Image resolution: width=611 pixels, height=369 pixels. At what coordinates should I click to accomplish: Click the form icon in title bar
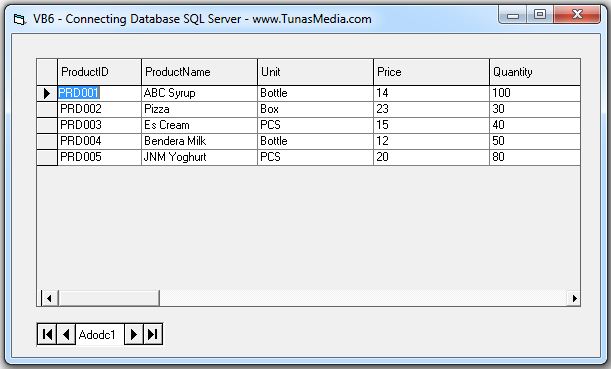coord(19,19)
